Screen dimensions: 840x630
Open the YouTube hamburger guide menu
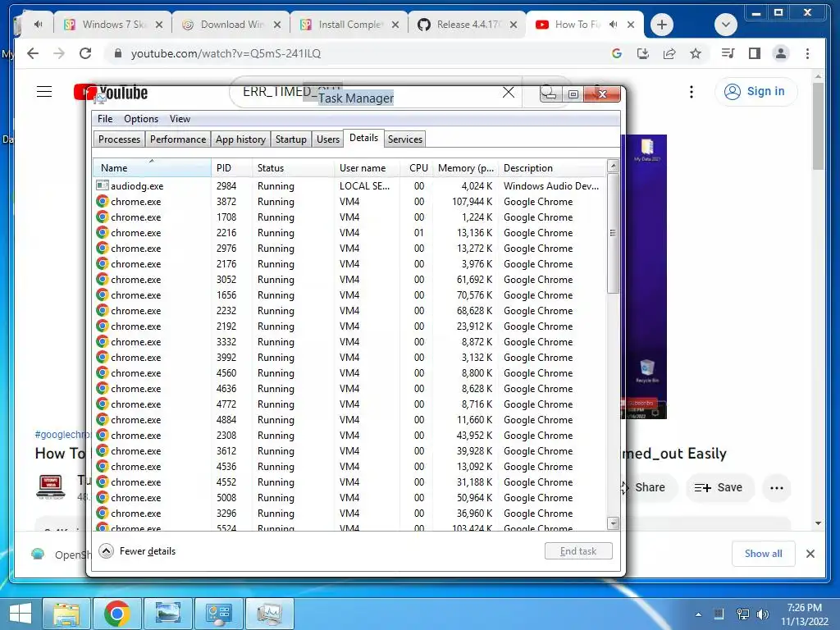(x=44, y=92)
